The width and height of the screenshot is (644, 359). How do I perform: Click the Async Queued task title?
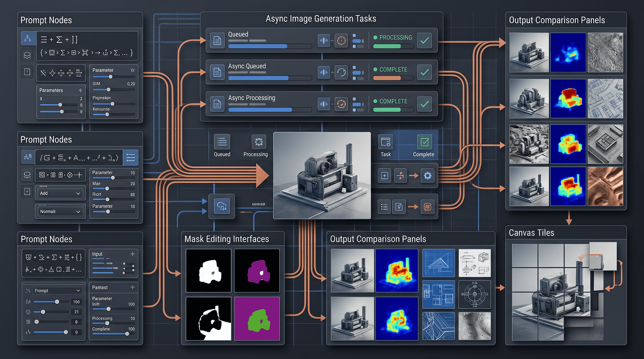pyautogui.click(x=247, y=66)
